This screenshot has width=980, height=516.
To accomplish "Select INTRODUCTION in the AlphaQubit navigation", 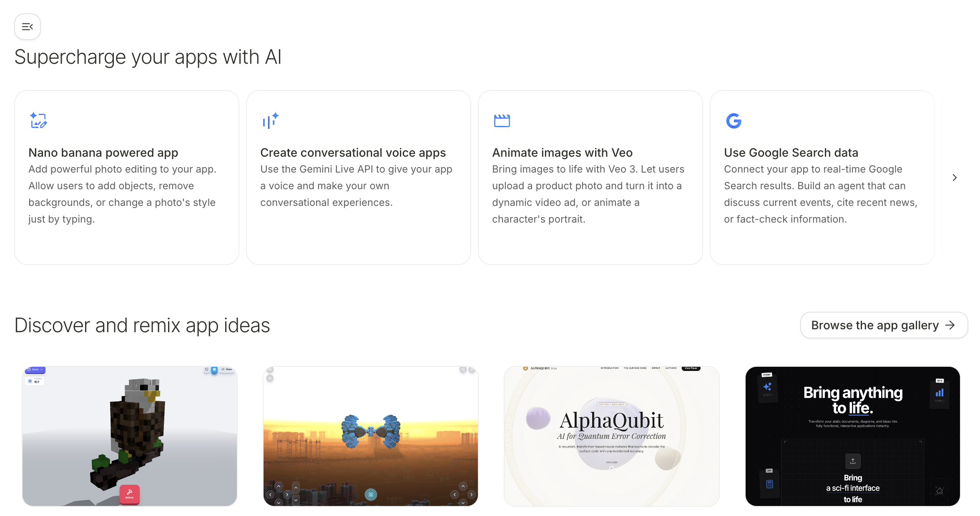I will tap(610, 368).
